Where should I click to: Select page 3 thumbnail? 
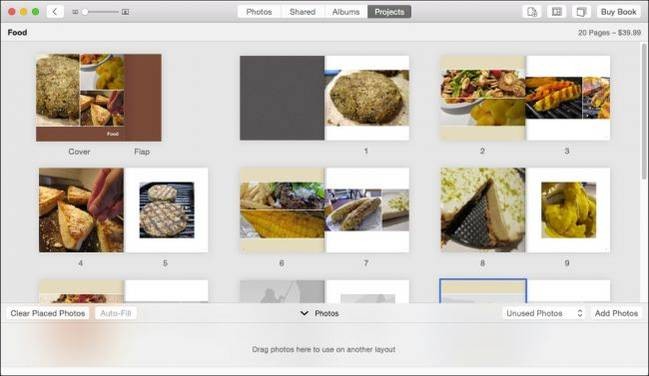tap(568, 98)
